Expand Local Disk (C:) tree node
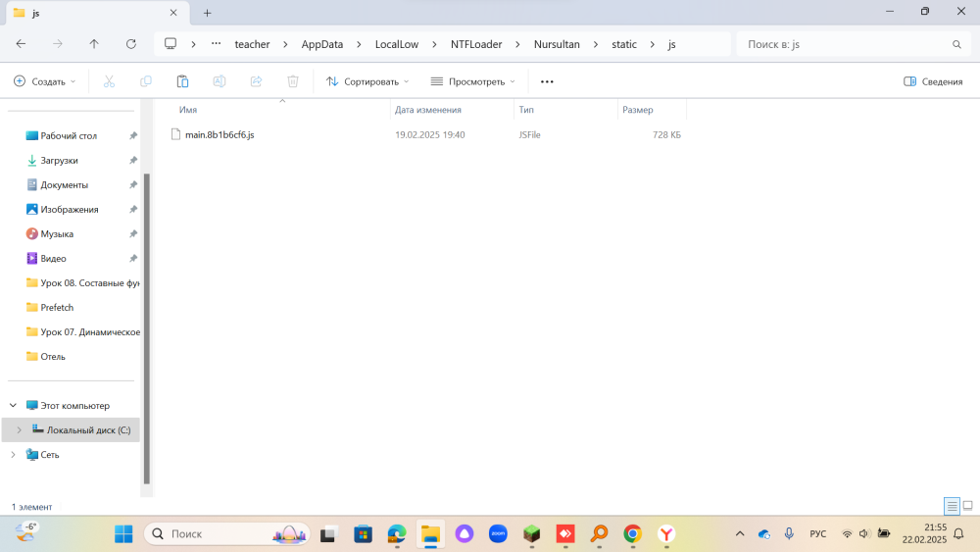Screen dimensions: 980x552 tap(19, 430)
